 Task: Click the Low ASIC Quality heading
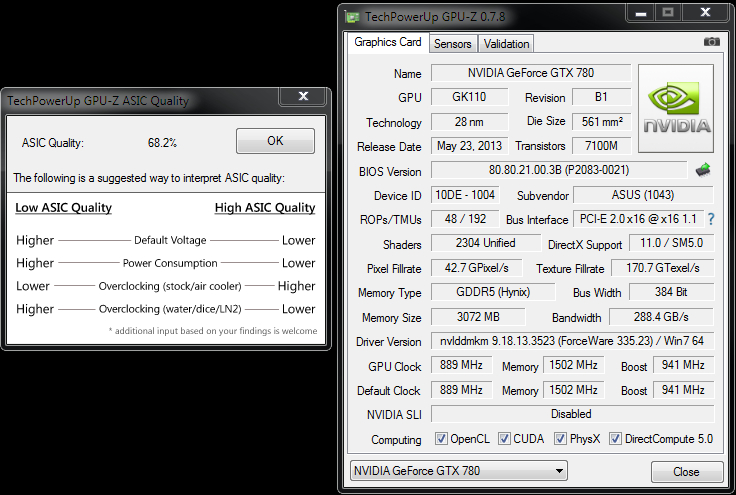(x=63, y=207)
